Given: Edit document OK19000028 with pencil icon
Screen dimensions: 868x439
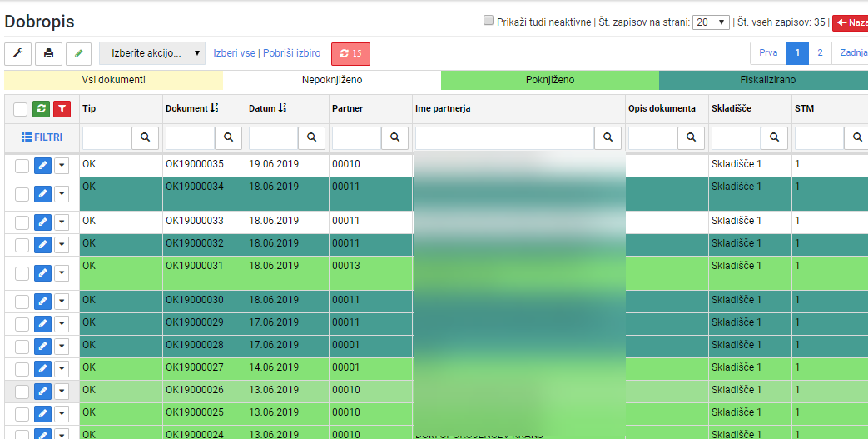Looking at the screenshot, I should click(42, 347).
